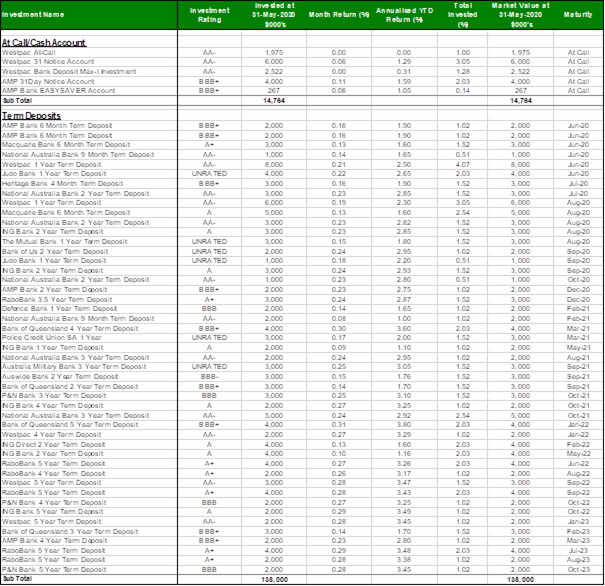
Task: Select 'AMP 31Day Notice Account' row name
Action: coord(48,81)
